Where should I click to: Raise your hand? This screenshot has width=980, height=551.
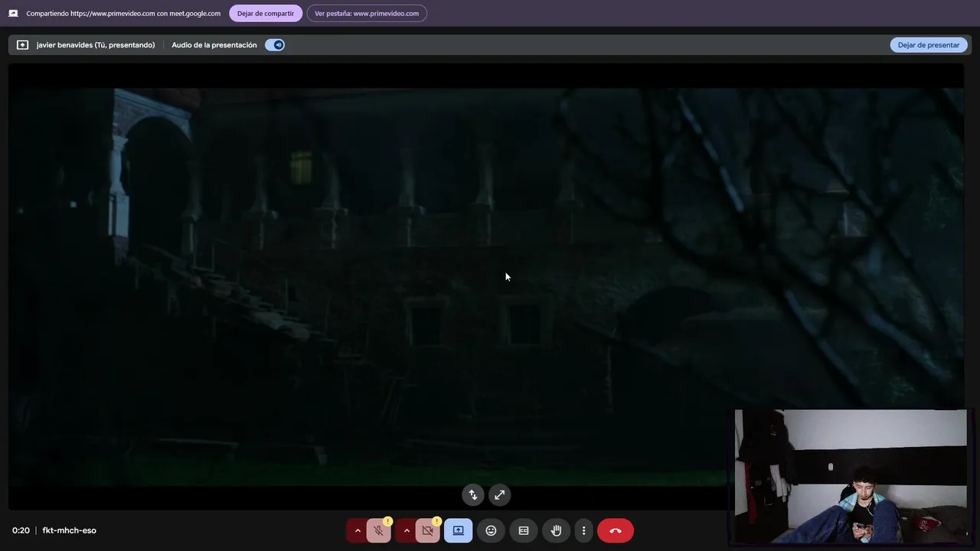557,530
